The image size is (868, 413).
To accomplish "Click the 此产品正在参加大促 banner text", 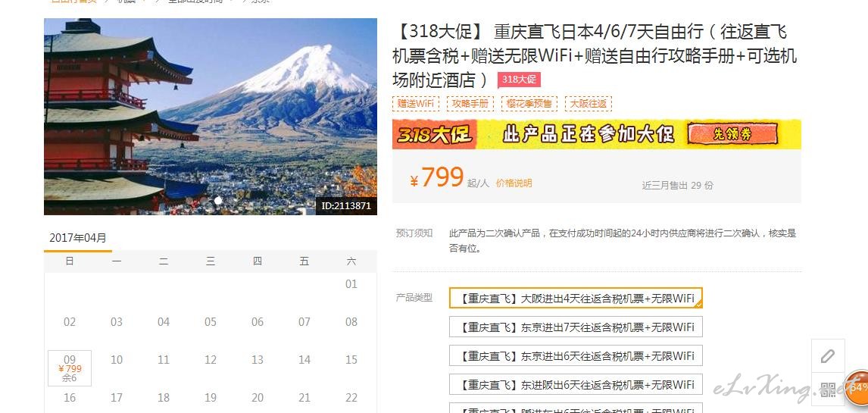I will [x=589, y=134].
